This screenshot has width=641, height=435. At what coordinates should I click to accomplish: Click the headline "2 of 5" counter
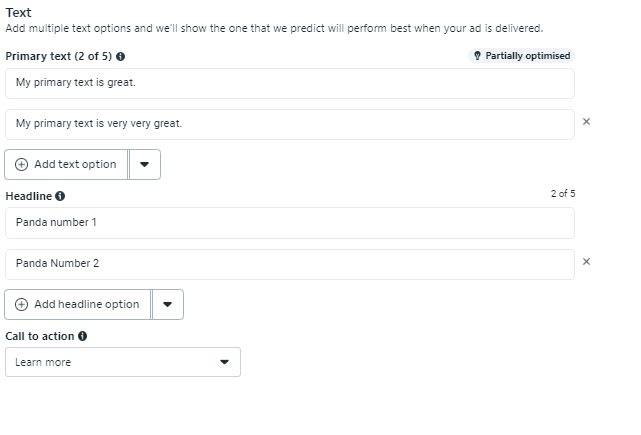pyautogui.click(x=562, y=194)
